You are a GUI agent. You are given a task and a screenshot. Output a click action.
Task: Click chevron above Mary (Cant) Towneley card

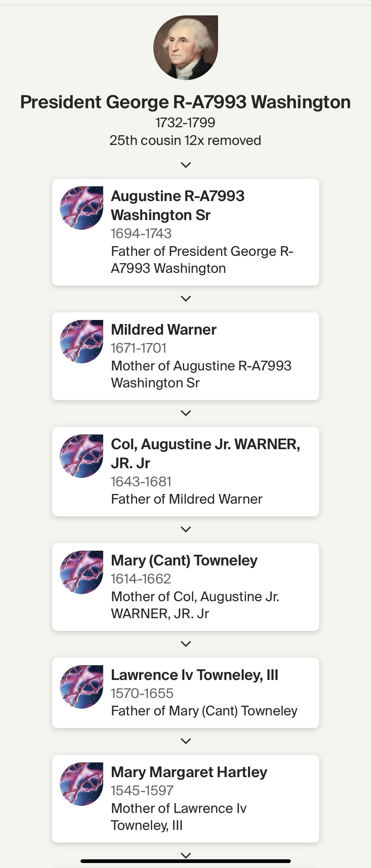(x=186, y=529)
